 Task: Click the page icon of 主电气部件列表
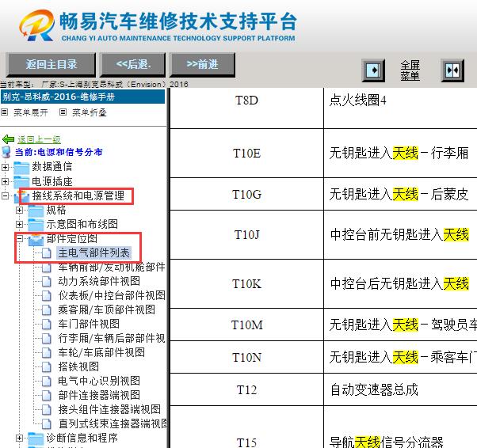coord(46,252)
